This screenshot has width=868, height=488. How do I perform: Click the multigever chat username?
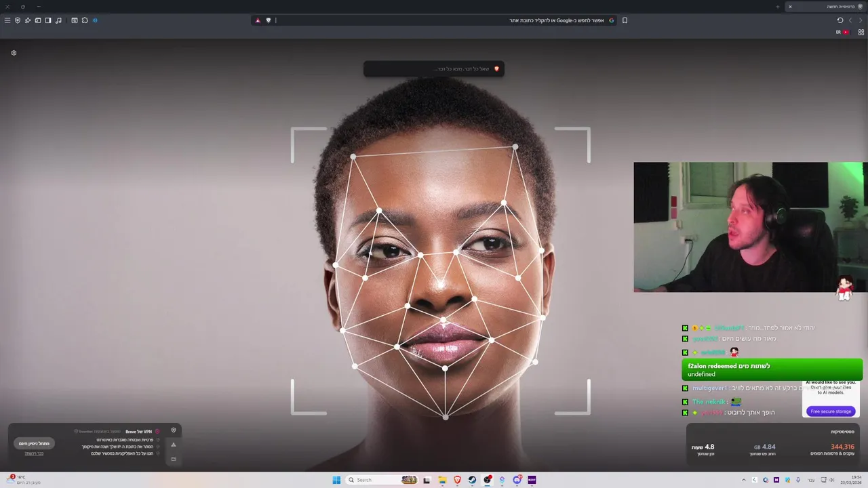(709, 388)
